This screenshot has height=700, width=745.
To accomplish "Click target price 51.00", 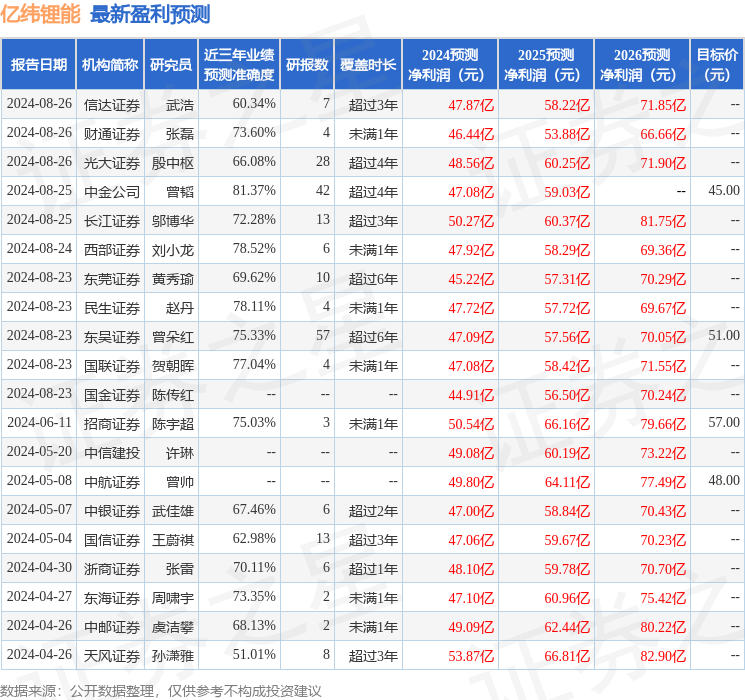I will (x=724, y=336).
